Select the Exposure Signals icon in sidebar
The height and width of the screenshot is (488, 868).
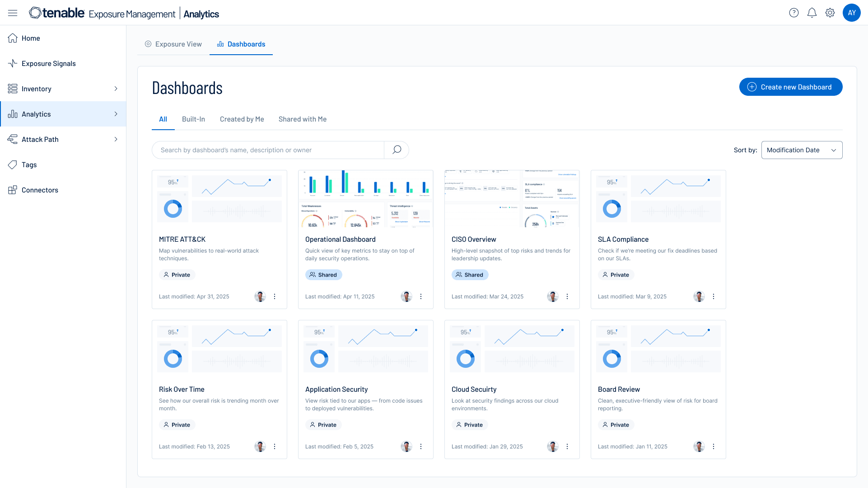coord(13,63)
